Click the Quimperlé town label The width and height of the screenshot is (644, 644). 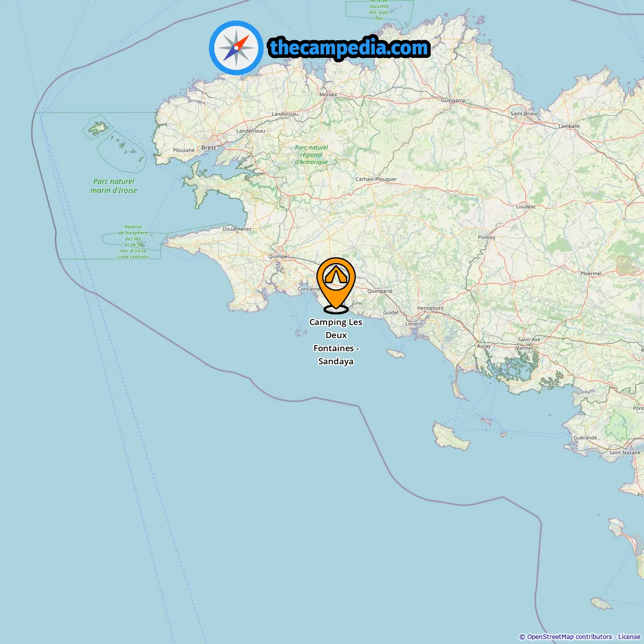click(380, 291)
